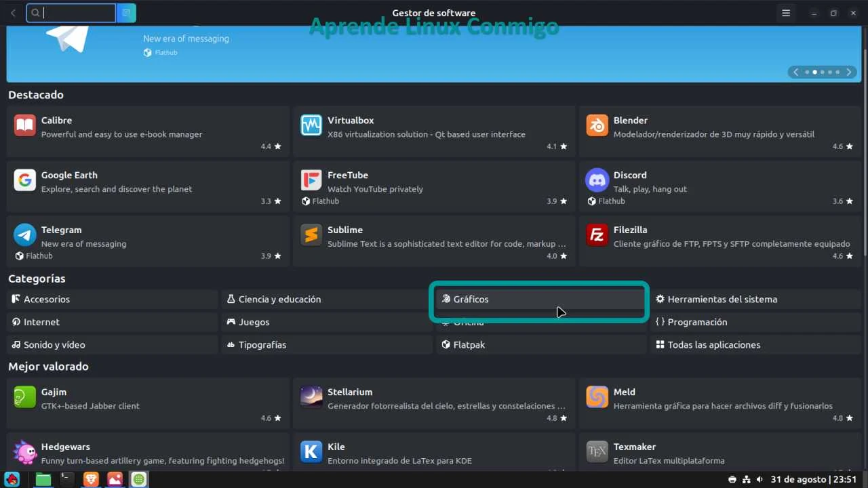Show previous slide in the banner carousel
The image size is (868, 488).
point(797,72)
